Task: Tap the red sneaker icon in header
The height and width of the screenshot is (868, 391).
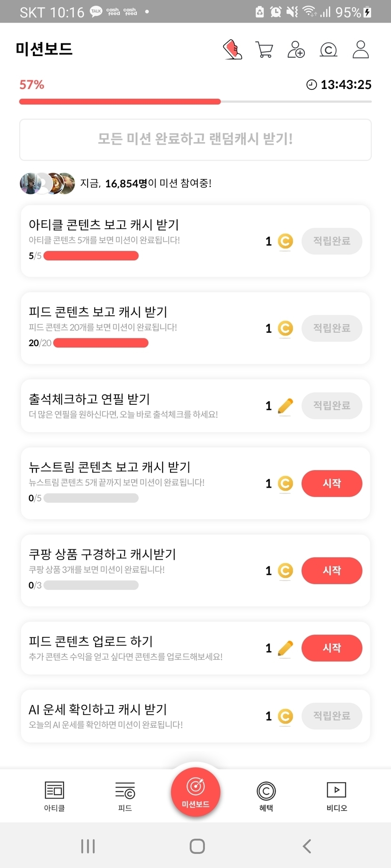Action: click(x=232, y=49)
